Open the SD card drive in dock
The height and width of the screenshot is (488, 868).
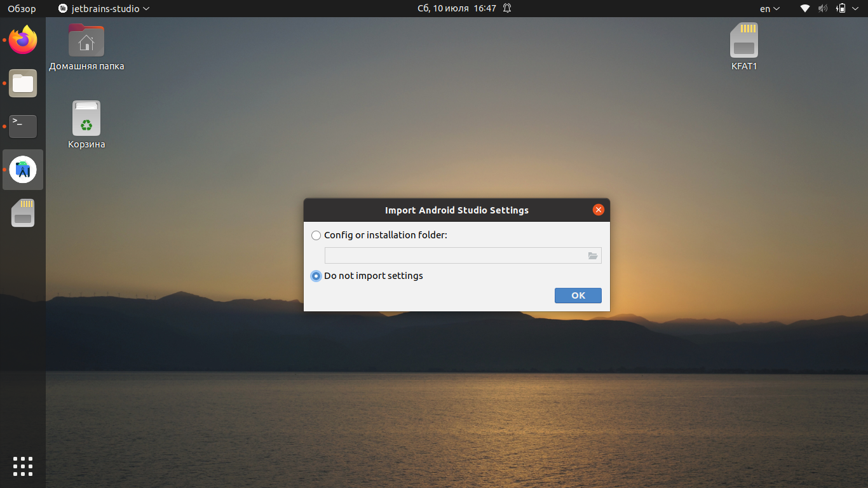coord(23,213)
